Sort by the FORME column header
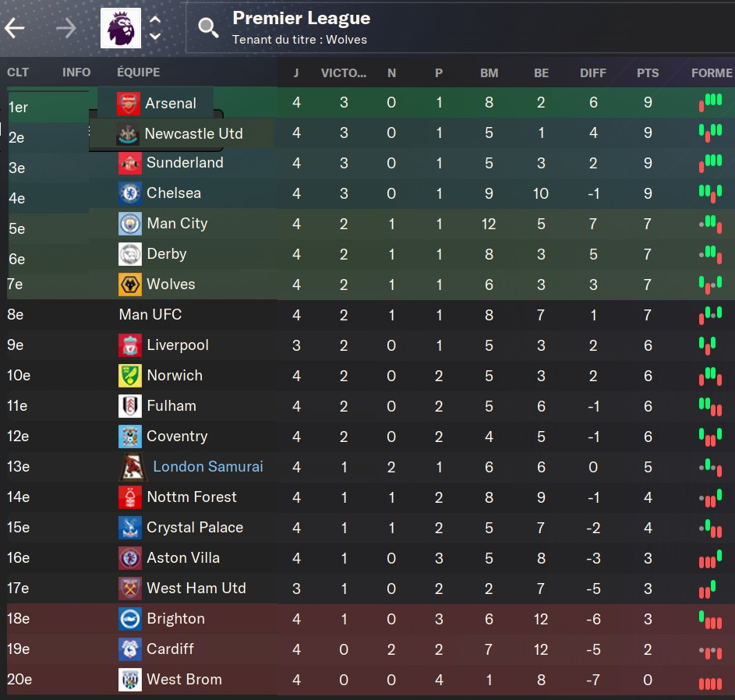Image resolution: width=735 pixels, height=700 pixels. pyautogui.click(x=712, y=72)
